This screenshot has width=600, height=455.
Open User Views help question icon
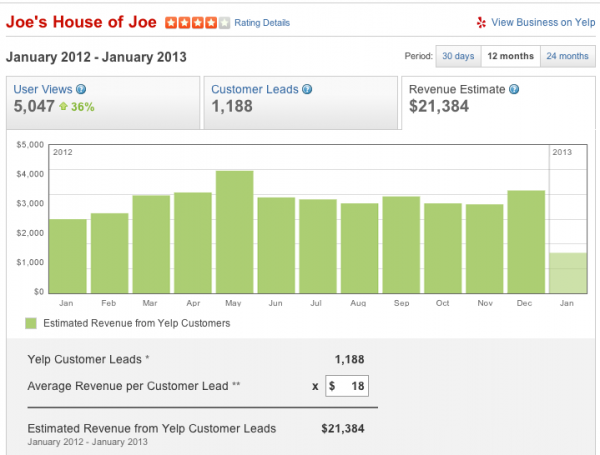point(81,89)
